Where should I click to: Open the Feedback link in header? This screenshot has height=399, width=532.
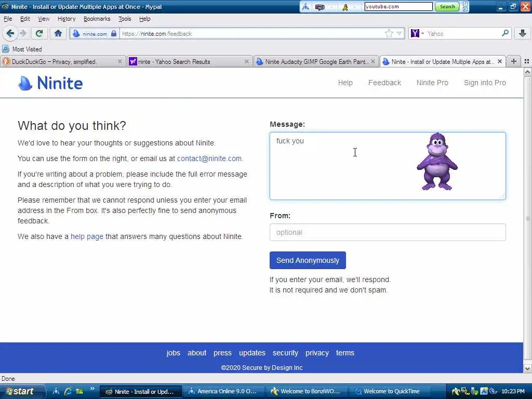384,83
